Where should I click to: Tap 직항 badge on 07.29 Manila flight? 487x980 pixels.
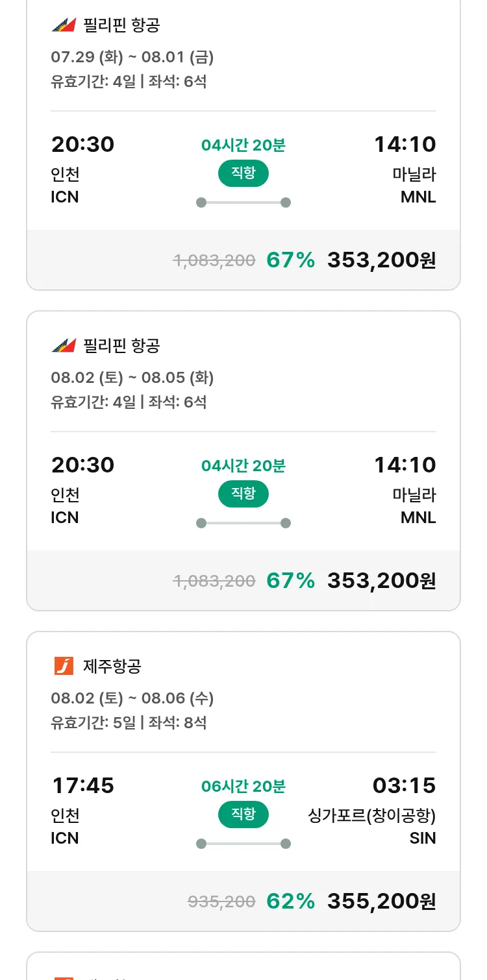click(x=243, y=173)
